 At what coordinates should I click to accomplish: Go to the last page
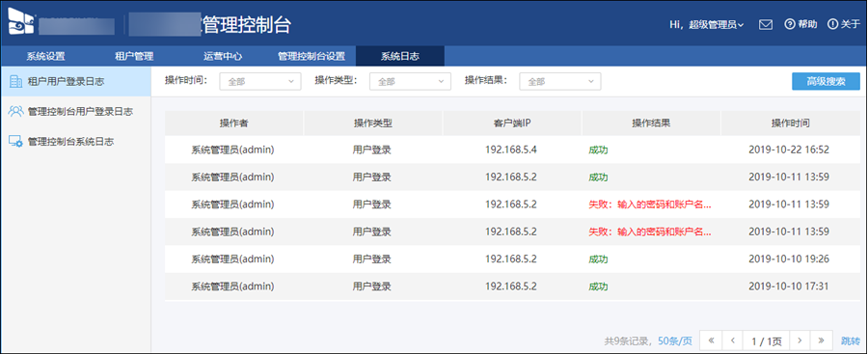click(x=822, y=340)
